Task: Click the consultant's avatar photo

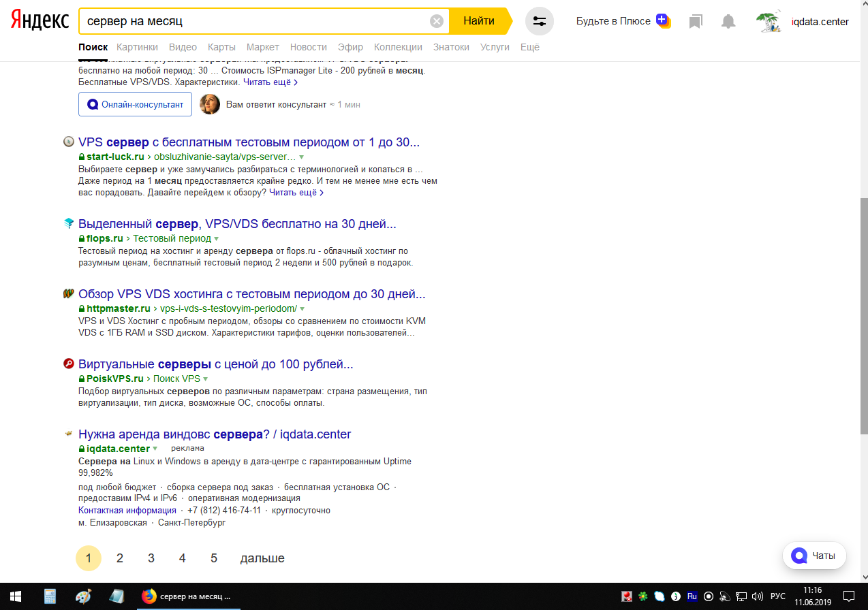Action: [x=210, y=104]
